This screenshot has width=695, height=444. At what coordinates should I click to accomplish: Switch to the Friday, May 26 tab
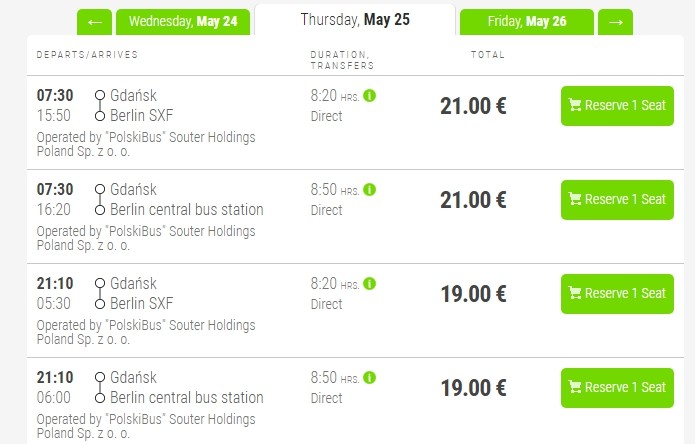[x=526, y=22]
